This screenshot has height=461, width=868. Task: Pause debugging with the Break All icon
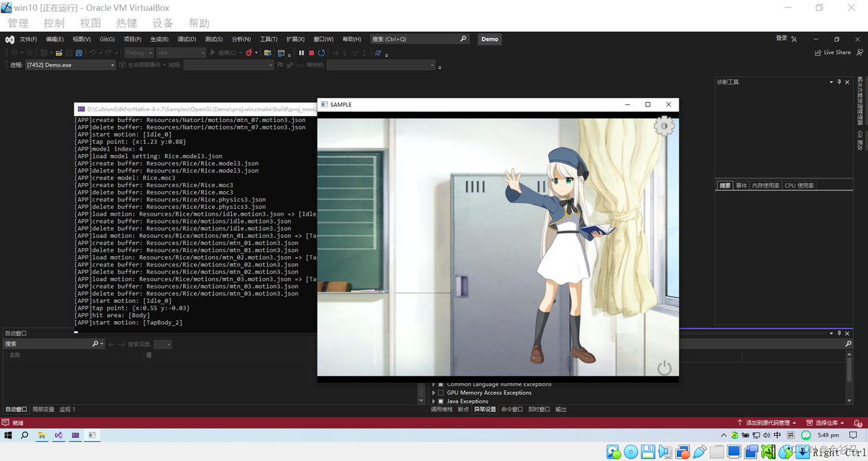pyautogui.click(x=301, y=53)
